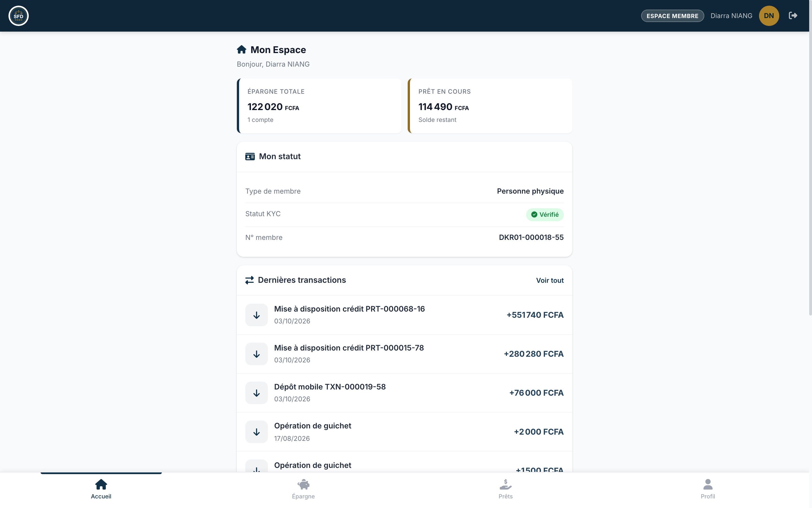Click the ESPACE MEMBRE badge
The image size is (812, 508).
tap(672, 16)
